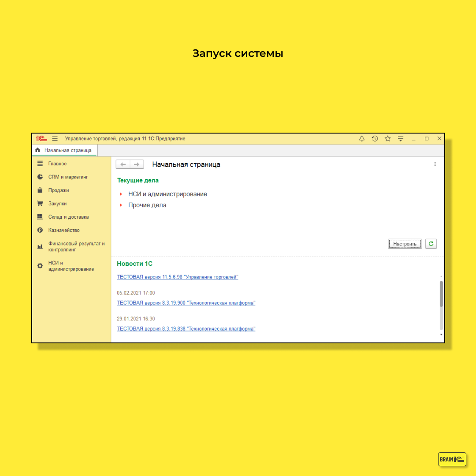
Task: Click the Настроить button
Action: coord(405,244)
